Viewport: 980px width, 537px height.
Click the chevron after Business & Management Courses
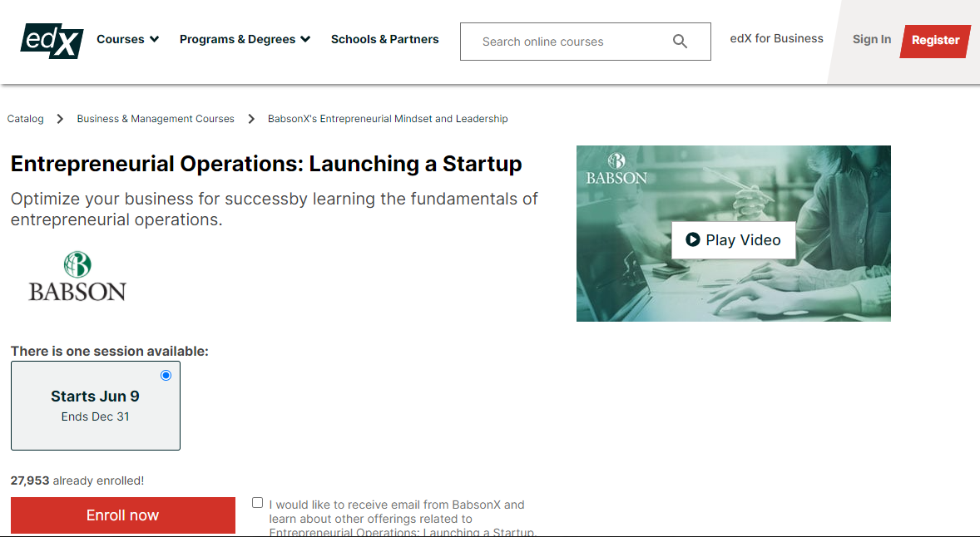251,118
